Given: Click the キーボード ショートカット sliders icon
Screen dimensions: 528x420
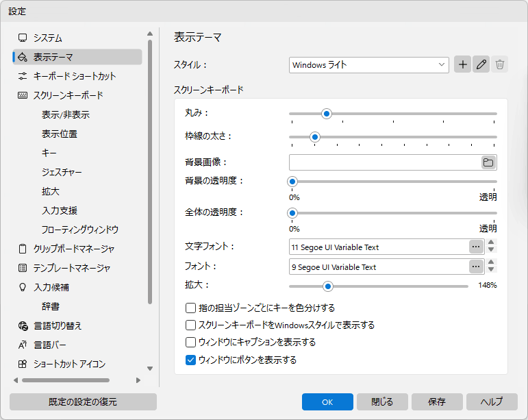Looking at the screenshot, I should (x=23, y=76).
